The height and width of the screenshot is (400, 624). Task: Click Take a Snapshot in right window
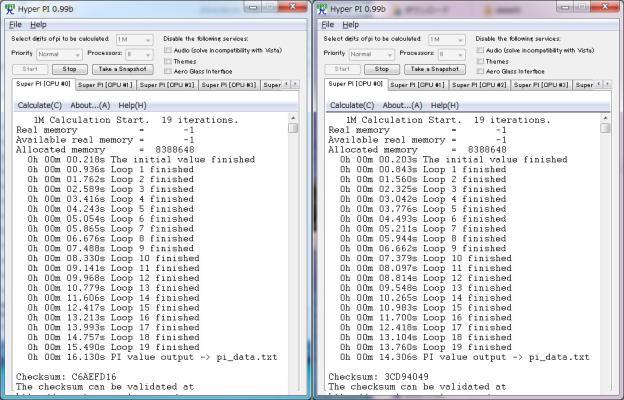tap(435, 69)
